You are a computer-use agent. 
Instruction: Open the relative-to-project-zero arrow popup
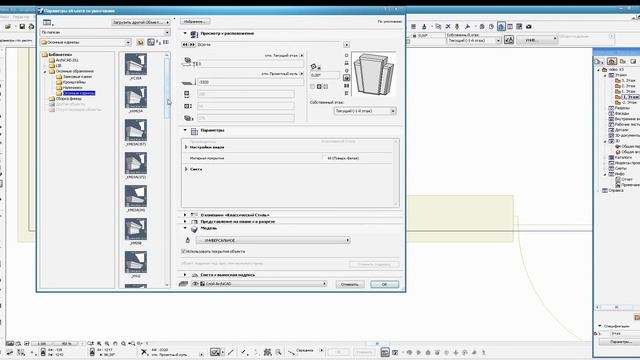pyautogui.click(x=302, y=74)
